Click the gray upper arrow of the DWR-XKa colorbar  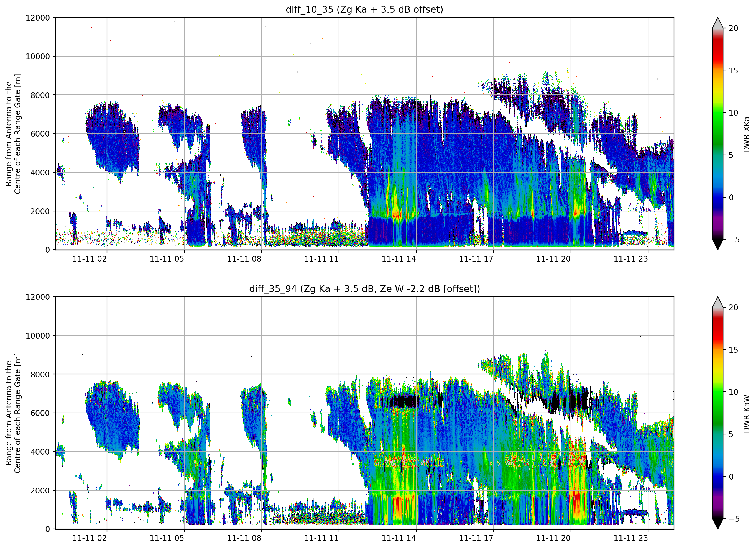(x=718, y=23)
